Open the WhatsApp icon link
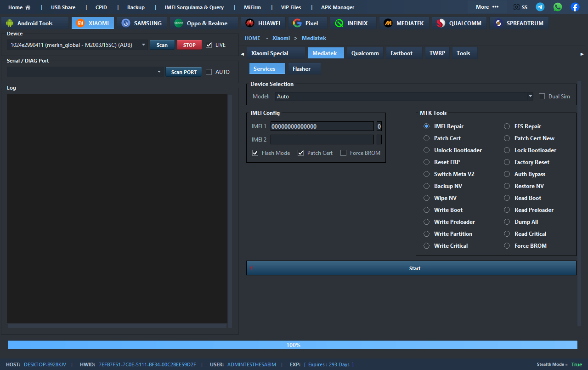Screen dimensions: 588x370 pyautogui.click(x=558, y=7)
